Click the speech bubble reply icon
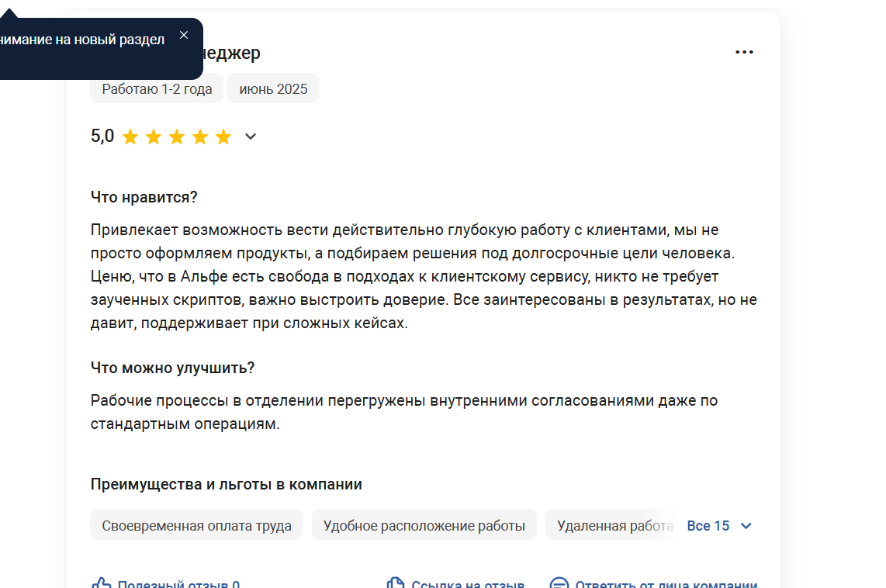This screenshot has height=588, width=886. click(x=559, y=583)
